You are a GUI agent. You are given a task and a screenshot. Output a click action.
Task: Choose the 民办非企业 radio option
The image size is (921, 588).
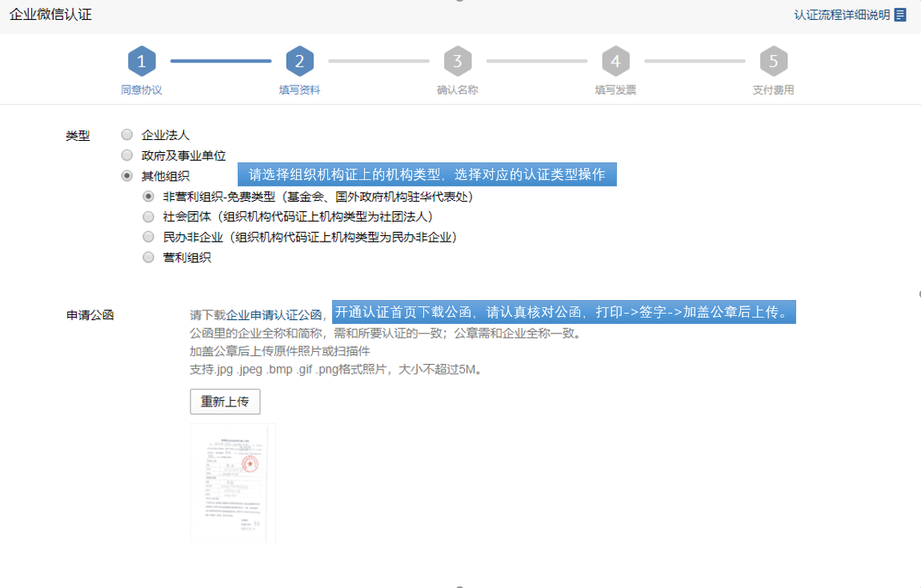[x=148, y=237]
